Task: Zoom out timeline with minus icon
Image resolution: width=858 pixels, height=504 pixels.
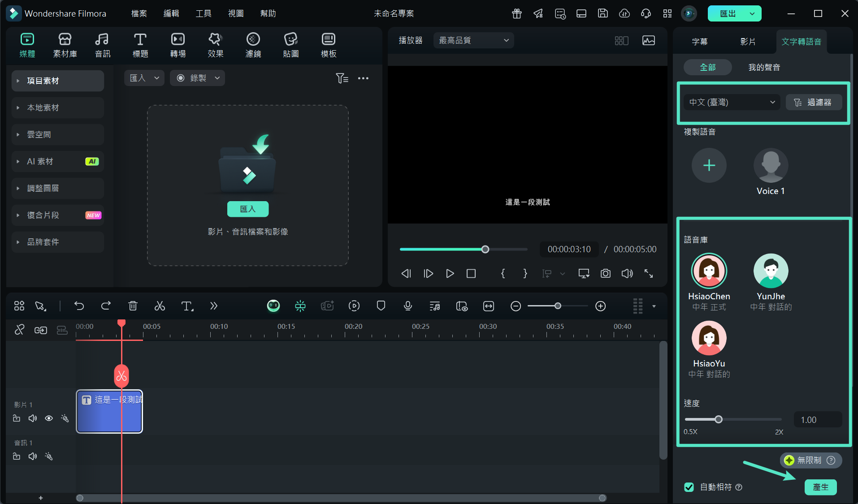Action: (516, 306)
